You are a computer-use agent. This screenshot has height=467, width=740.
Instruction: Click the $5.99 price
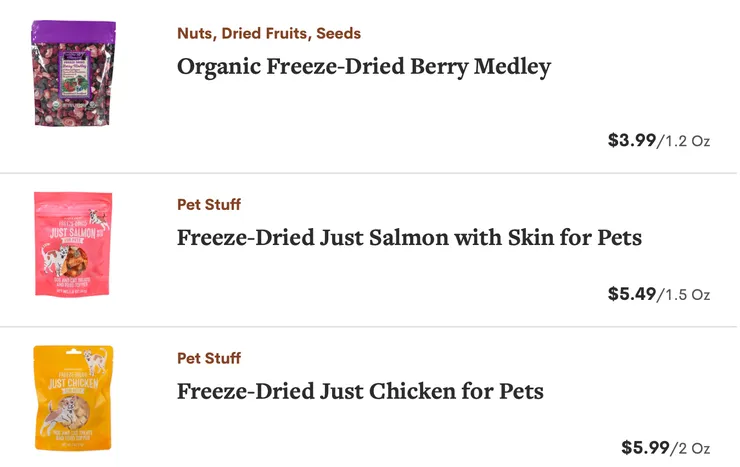click(x=645, y=447)
